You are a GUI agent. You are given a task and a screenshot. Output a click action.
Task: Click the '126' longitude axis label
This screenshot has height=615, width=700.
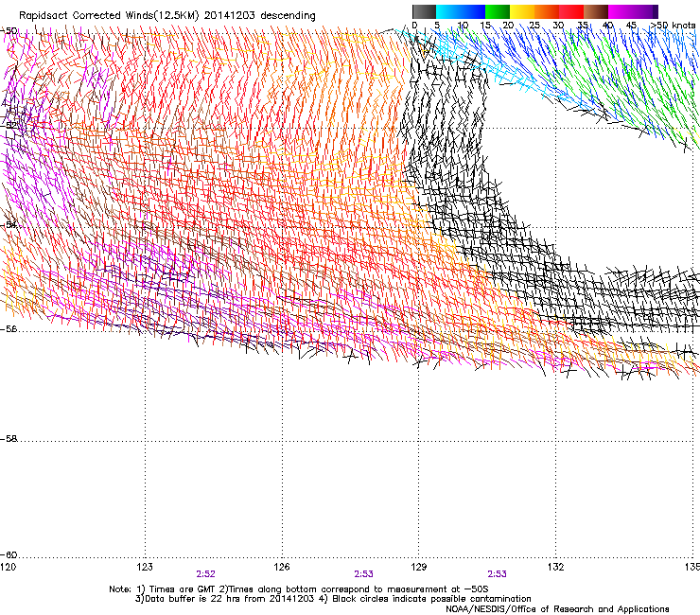[282, 567]
